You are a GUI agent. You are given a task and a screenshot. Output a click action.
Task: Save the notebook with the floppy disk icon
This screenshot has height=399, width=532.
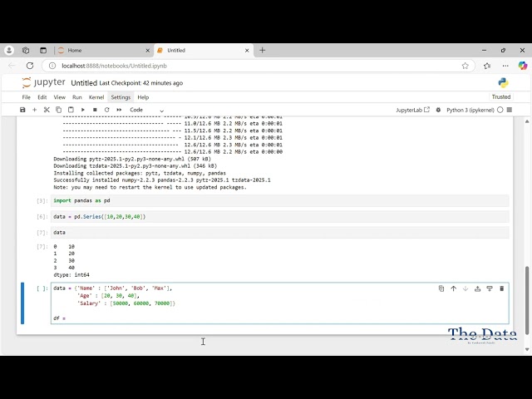coord(22,110)
